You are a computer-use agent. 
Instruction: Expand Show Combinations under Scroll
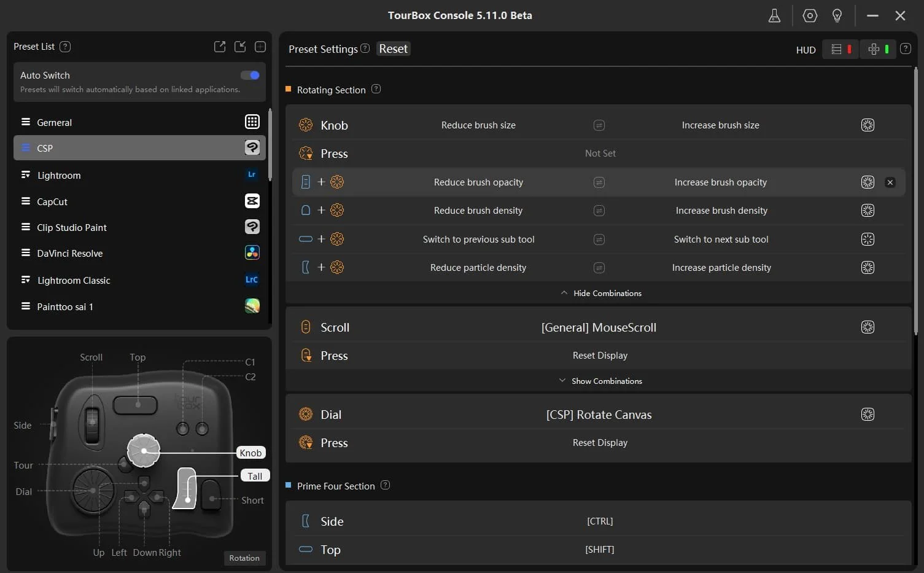[600, 381]
